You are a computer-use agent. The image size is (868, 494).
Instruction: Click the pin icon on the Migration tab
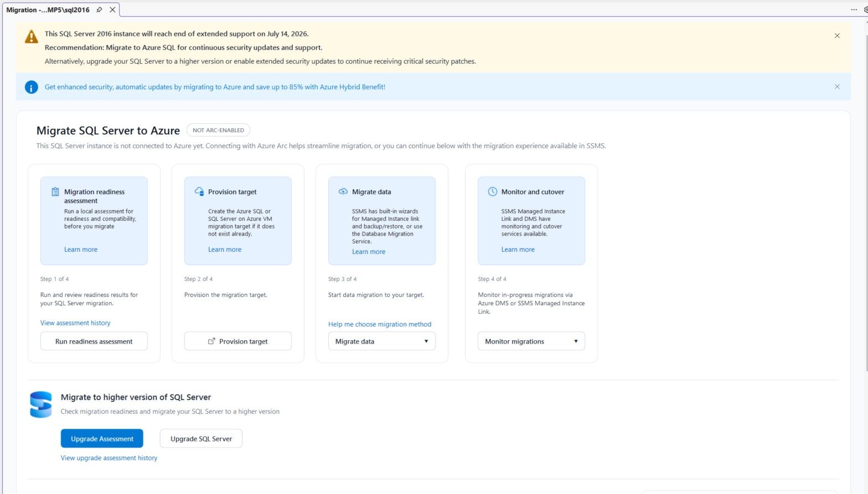(99, 10)
